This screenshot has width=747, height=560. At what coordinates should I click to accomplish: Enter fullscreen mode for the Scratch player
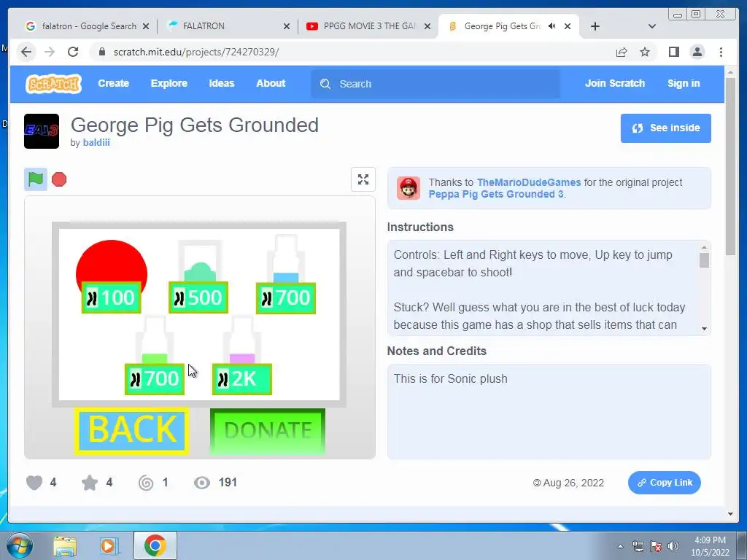point(363,179)
